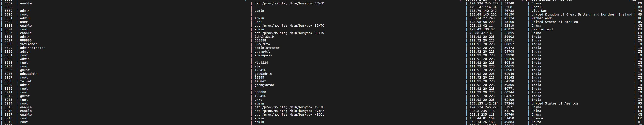Select the country name France
The width and height of the screenshot is (644, 125).
[537, 118]
